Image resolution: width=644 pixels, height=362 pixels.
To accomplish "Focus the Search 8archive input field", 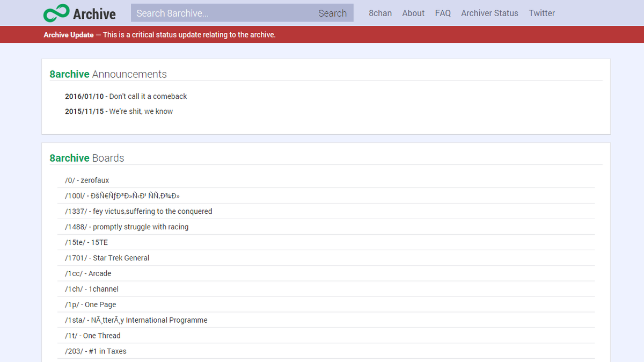I will [222, 13].
